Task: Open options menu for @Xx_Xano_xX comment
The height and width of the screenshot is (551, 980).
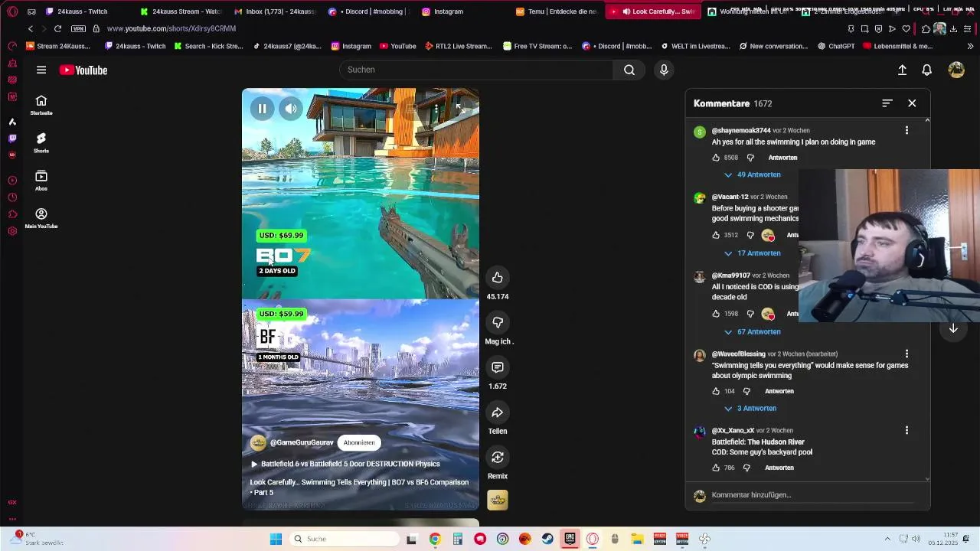Action: tap(906, 431)
